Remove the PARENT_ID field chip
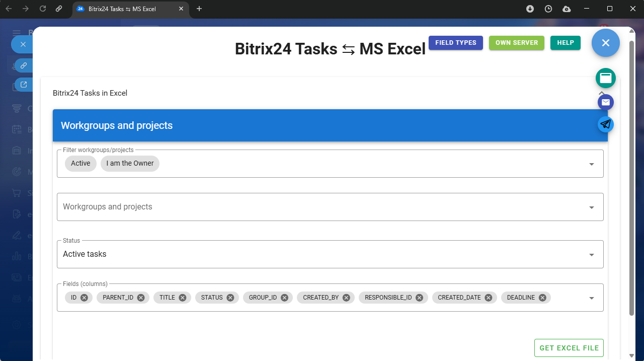 141,298
